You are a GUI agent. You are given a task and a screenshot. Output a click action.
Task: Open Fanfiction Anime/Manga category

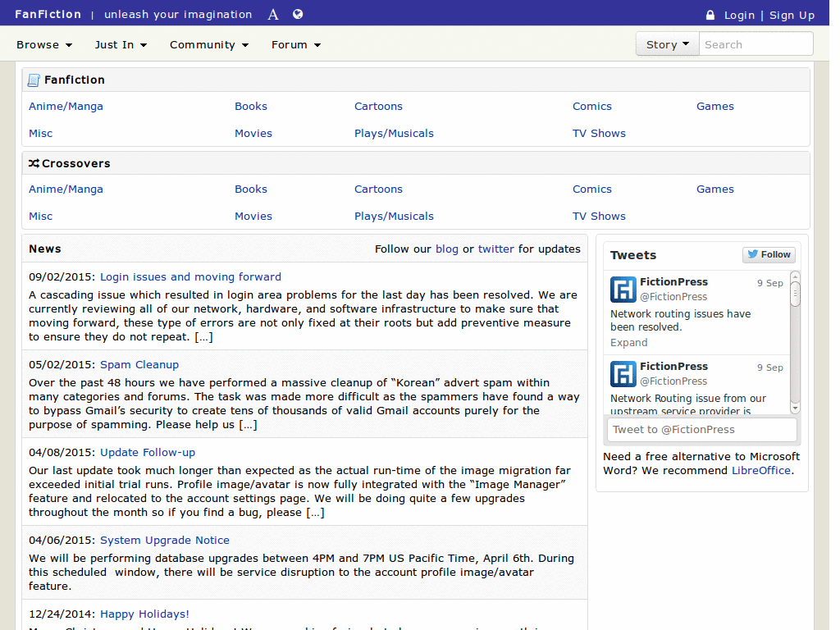(66, 107)
